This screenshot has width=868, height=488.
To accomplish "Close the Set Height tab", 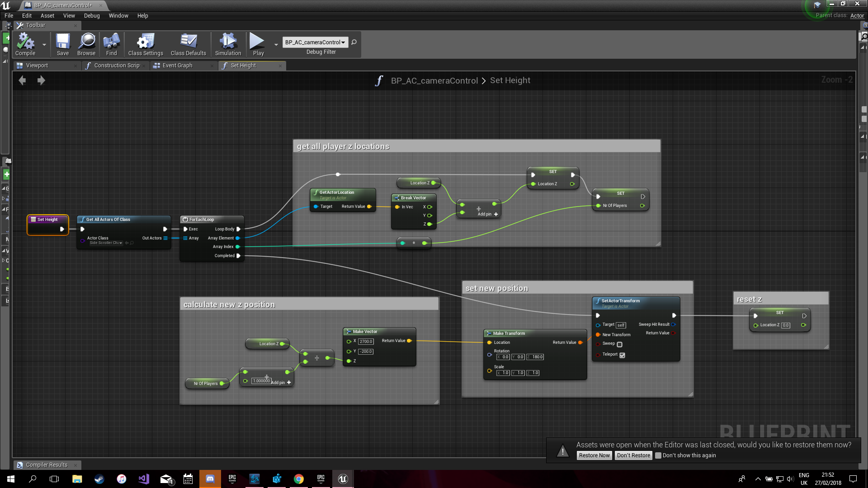I will tap(280, 66).
